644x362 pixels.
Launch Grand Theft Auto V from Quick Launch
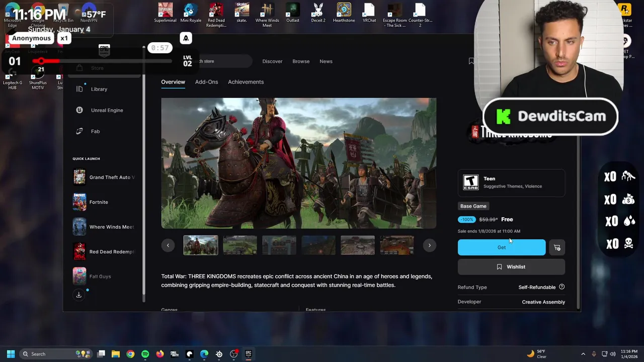[x=104, y=177]
